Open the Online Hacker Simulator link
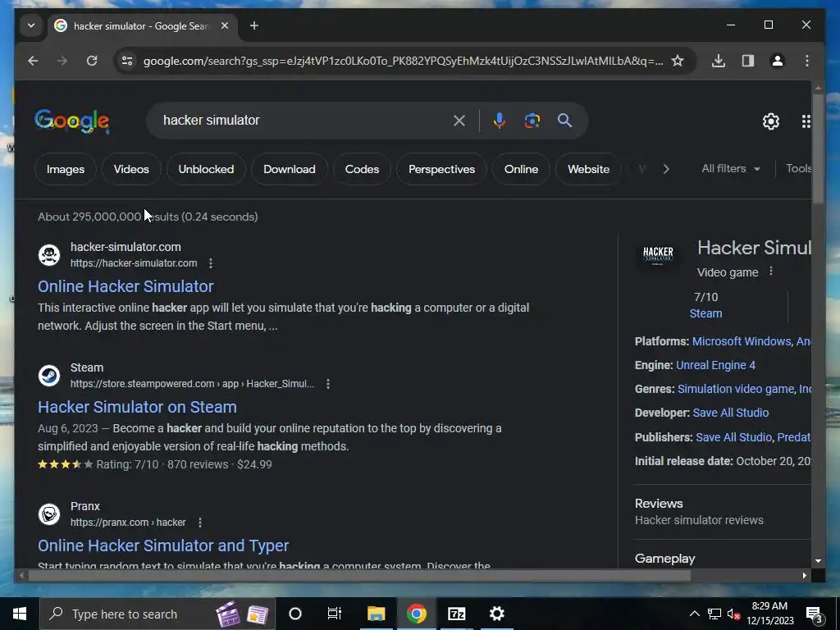The height and width of the screenshot is (630, 840). pyautogui.click(x=126, y=286)
